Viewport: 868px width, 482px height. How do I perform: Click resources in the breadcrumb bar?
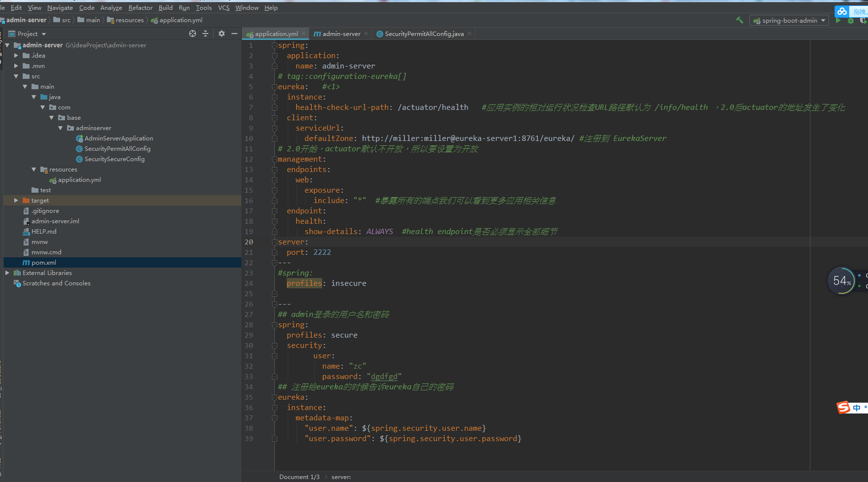(x=129, y=20)
